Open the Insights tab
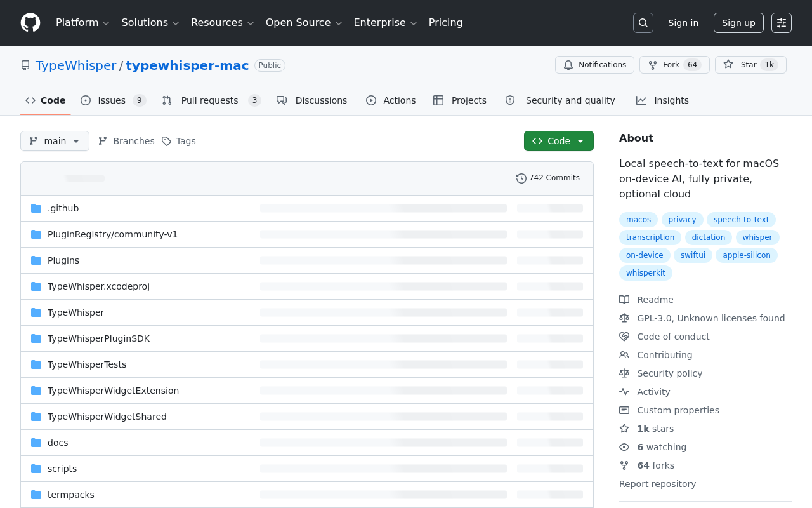 tap(663, 100)
